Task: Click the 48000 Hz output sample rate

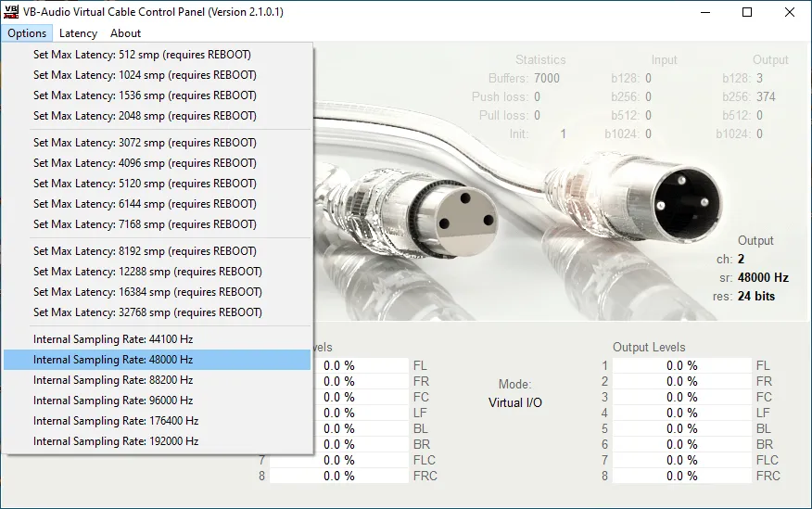Action: (763, 277)
